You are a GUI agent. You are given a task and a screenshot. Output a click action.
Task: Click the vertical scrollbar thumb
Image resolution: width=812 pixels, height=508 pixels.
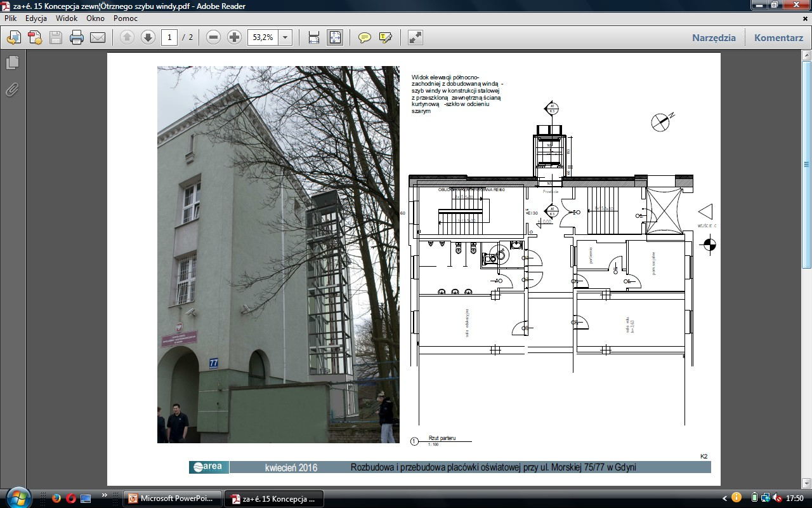point(807,165)
